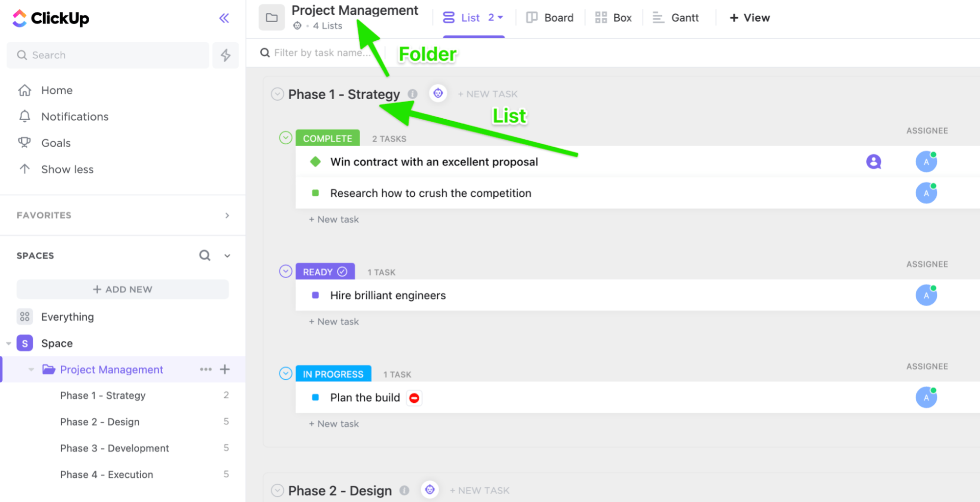Image resolution: width=980 pixels, height=502 pixels.
Task: Open Notifications bell in sidebar
Action: [x=25, y=116]
